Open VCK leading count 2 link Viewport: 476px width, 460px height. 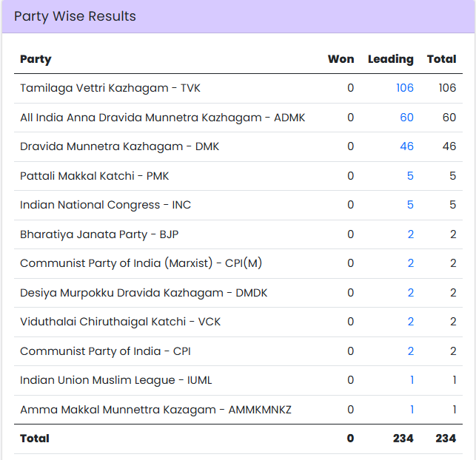pos(410,322)
